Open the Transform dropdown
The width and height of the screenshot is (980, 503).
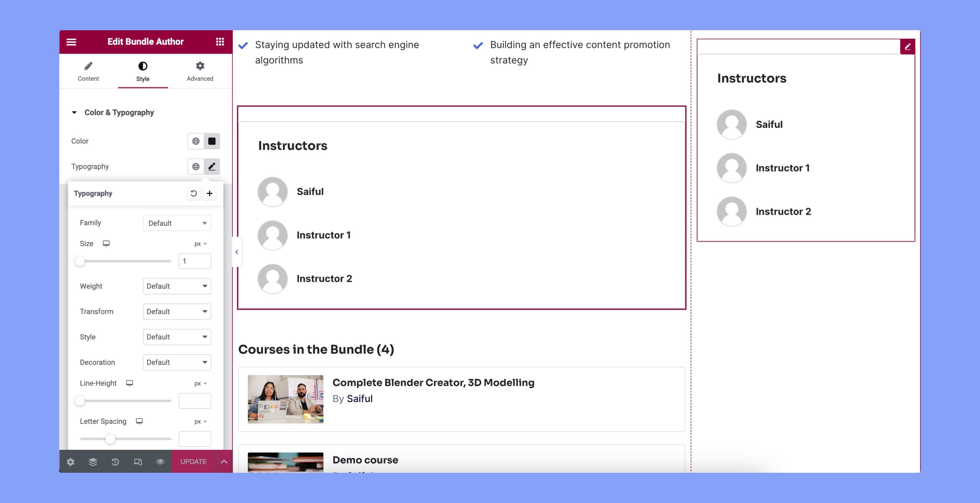click(x=177, y=312)
